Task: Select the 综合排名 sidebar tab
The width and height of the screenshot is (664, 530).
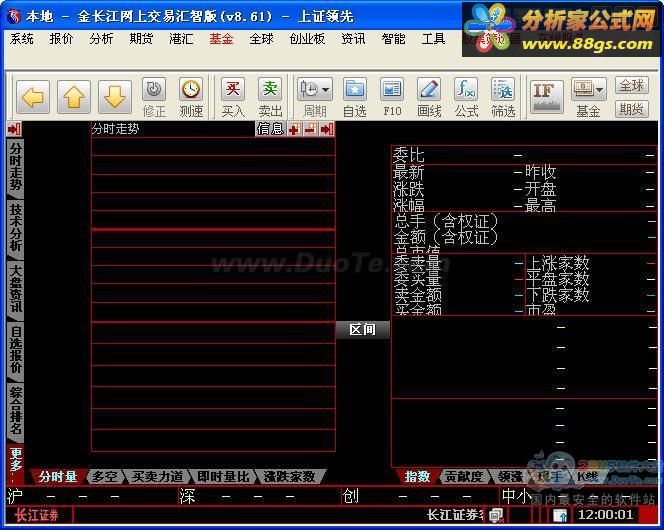Action: point(15,411)
